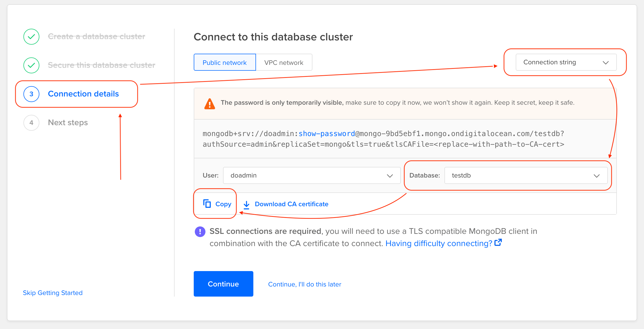Viewport: 644px width, 329px height.
Task: Click the Copy icon next to connection string
Action: pyautogui.click(x=206, y=203)
